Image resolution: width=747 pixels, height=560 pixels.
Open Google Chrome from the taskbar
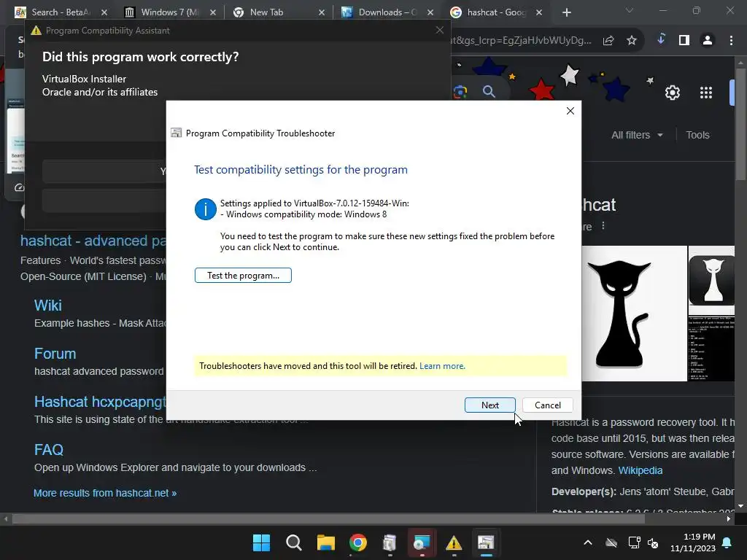click(357, 542)
